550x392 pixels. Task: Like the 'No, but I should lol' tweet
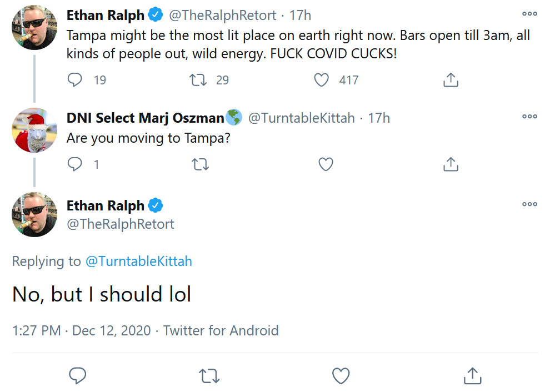pos(341,376)
